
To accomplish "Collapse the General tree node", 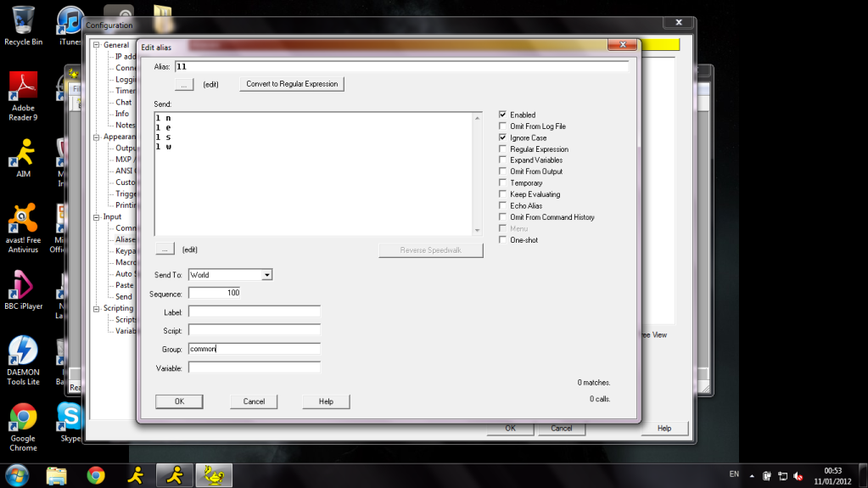I will (x=97, y=45).
